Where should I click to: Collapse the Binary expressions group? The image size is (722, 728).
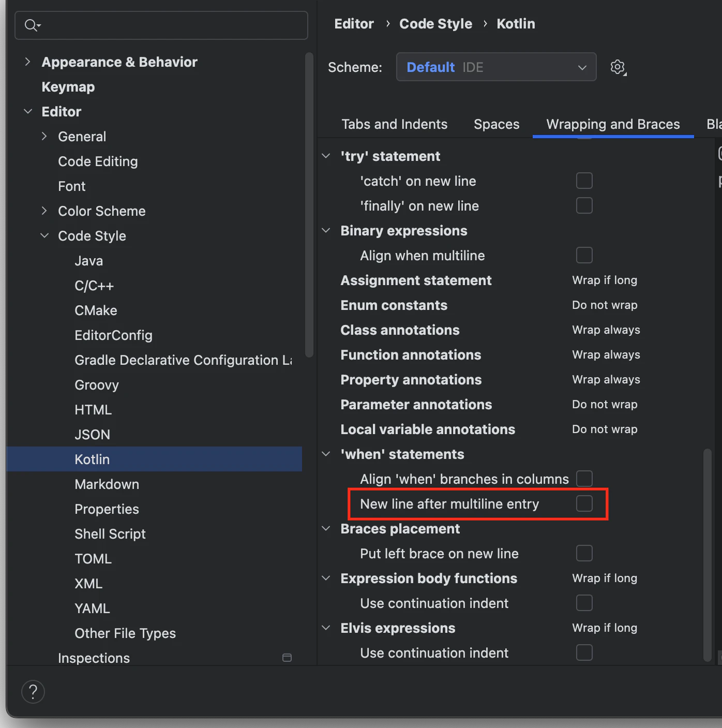(x=326, y=231)
